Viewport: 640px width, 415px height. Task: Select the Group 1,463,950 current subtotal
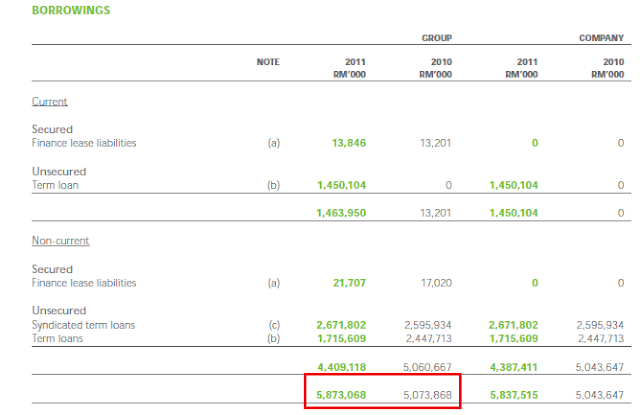[x=341, y=213]
